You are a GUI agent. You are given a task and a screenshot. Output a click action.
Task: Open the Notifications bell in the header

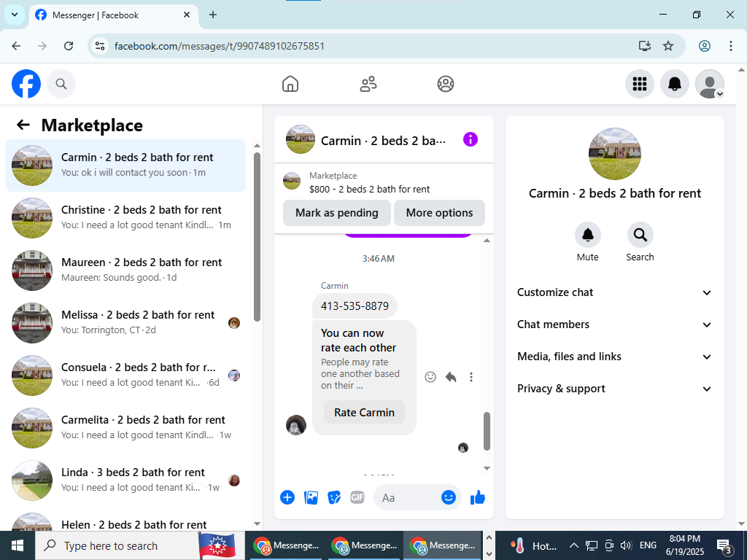674,84
